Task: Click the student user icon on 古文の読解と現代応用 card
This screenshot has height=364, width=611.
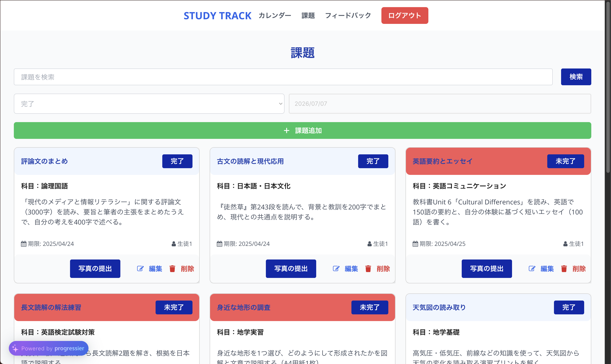Action: coord(370,244)
